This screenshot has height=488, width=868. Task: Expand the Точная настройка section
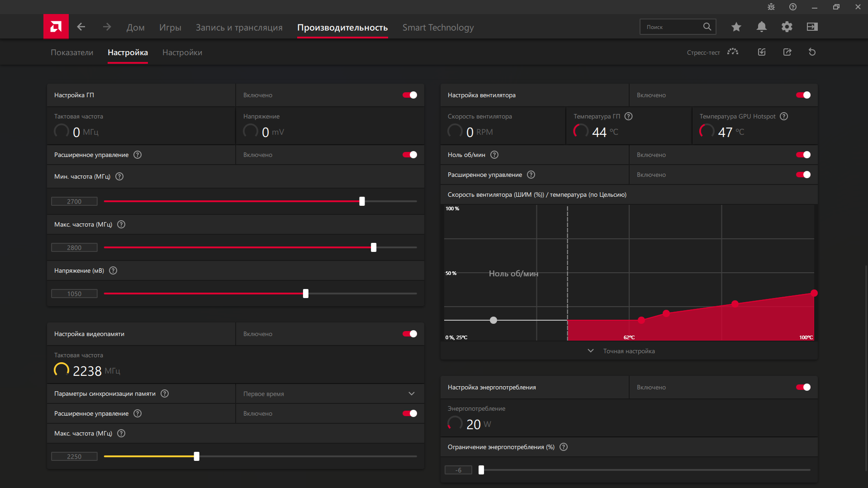pyautogui.click(x=628, y=351)
